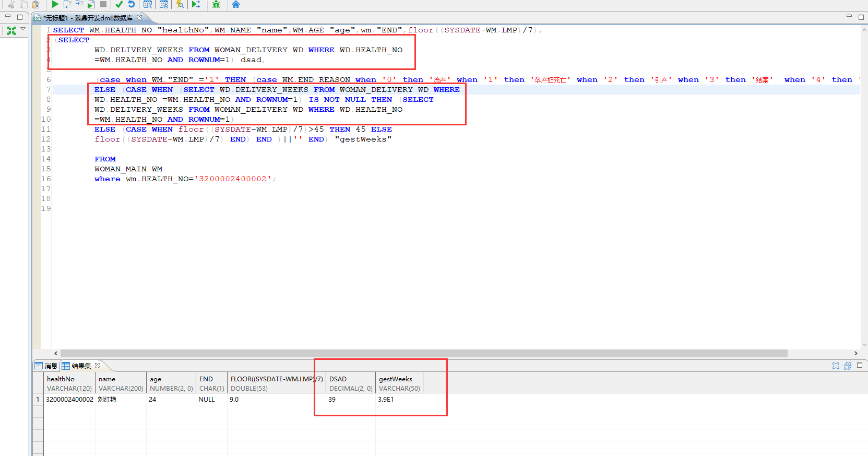Click the FLOOR((SYSDATE-WM.LMP)/7) column header

tap(277, 383)
